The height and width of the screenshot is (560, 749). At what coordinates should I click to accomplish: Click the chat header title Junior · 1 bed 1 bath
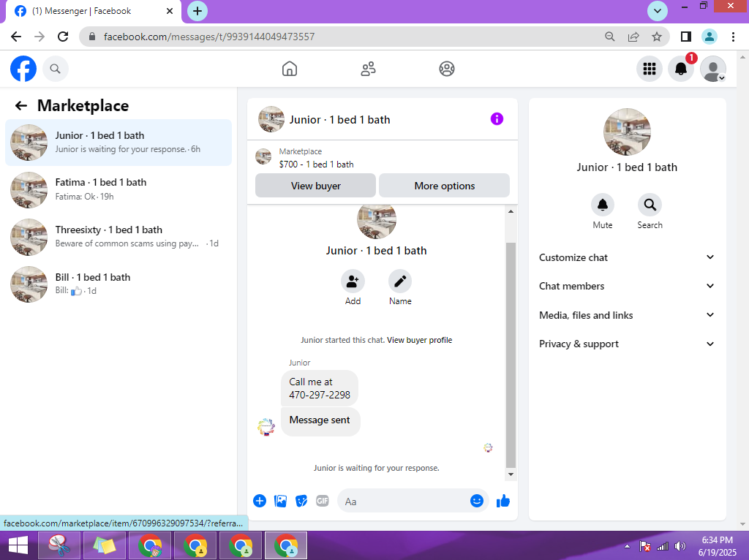coord(339,120)
